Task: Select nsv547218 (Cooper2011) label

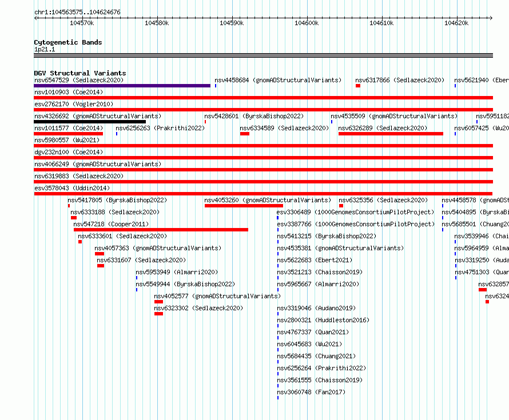Action: [111, 224]
